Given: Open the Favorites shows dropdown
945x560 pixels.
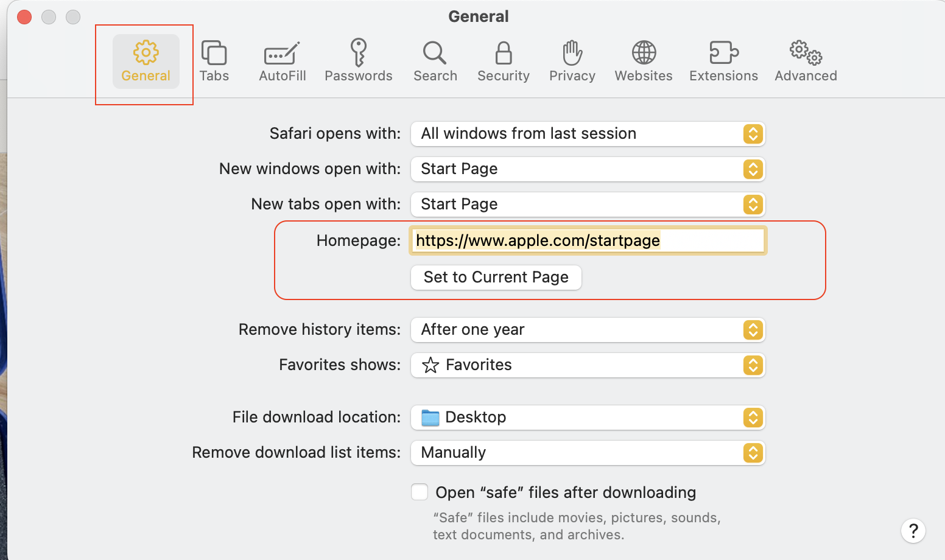Looking at the screenshot, I should click(588, 365).
